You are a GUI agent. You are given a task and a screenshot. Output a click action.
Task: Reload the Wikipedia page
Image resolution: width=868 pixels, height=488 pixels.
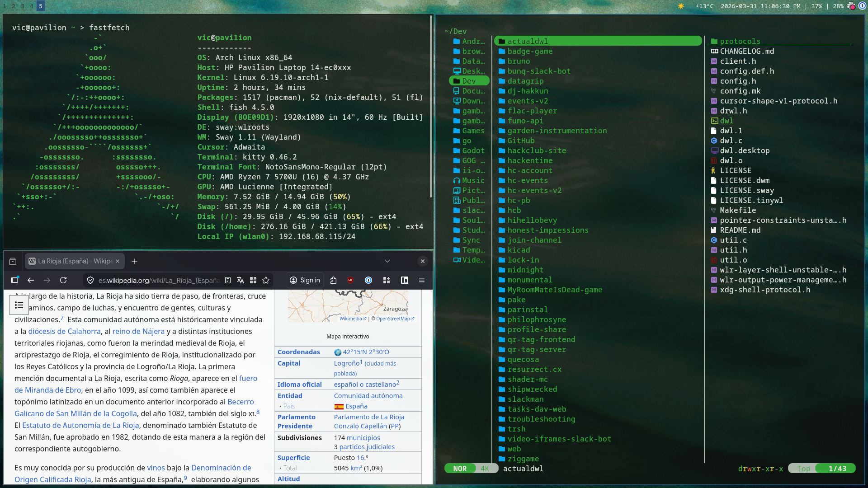63,280
